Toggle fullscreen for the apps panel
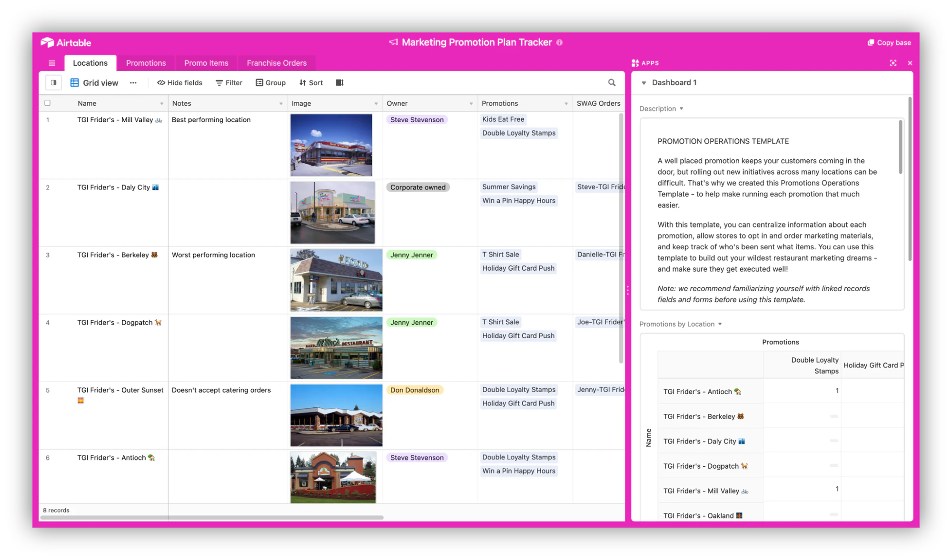The height and width of the screenshot is (560, 952). click(x=893, y=63)
